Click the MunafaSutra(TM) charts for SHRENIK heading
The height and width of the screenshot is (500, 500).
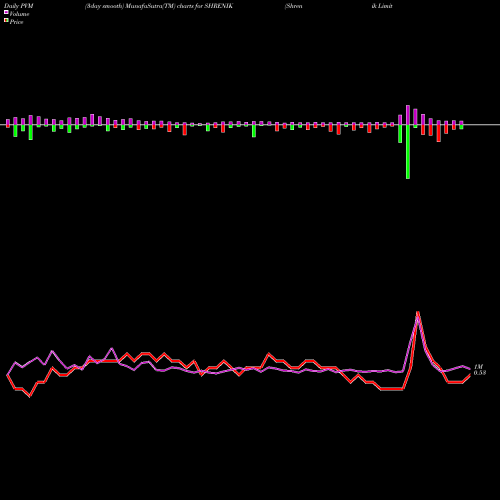coord(159,6)
